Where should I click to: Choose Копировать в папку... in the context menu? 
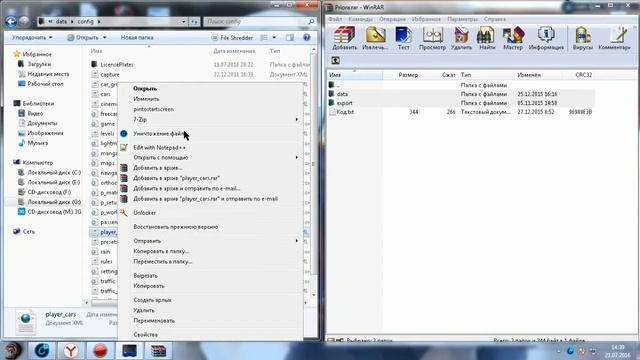point(210,251)
